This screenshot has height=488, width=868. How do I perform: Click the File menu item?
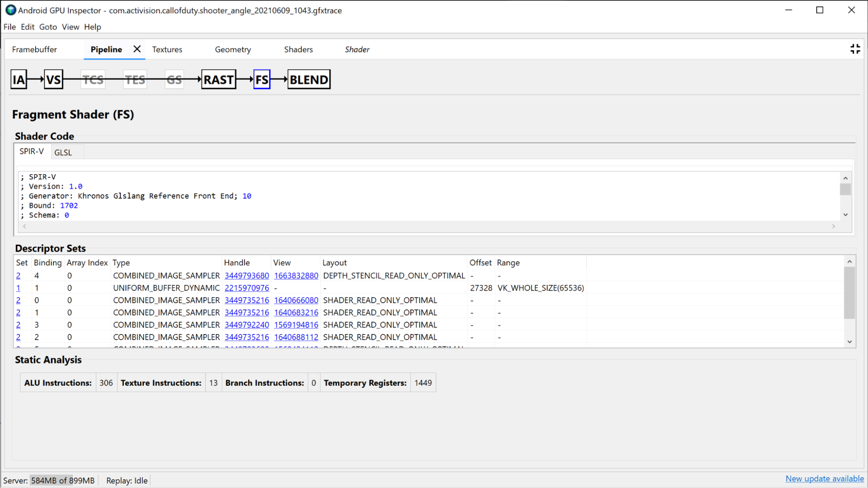pos(9,26)
